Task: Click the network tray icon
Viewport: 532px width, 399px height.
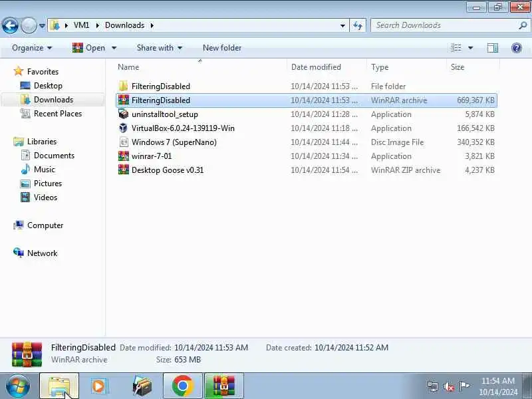Action: tap(433, 386)
